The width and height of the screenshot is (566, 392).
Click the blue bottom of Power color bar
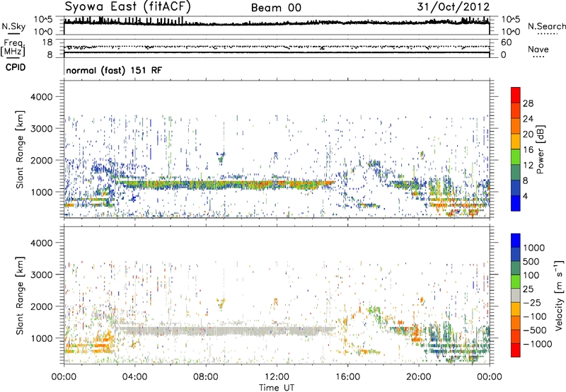516,203
